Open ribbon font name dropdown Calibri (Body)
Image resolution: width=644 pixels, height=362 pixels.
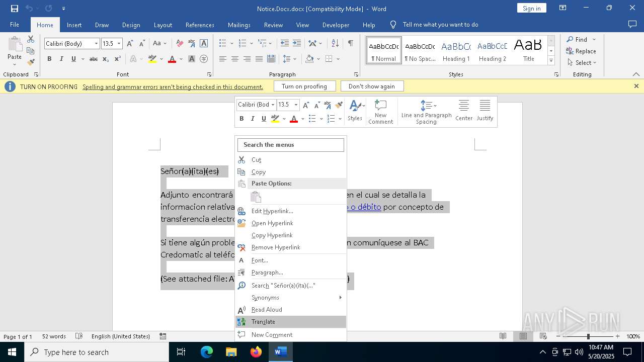[96, 44]
